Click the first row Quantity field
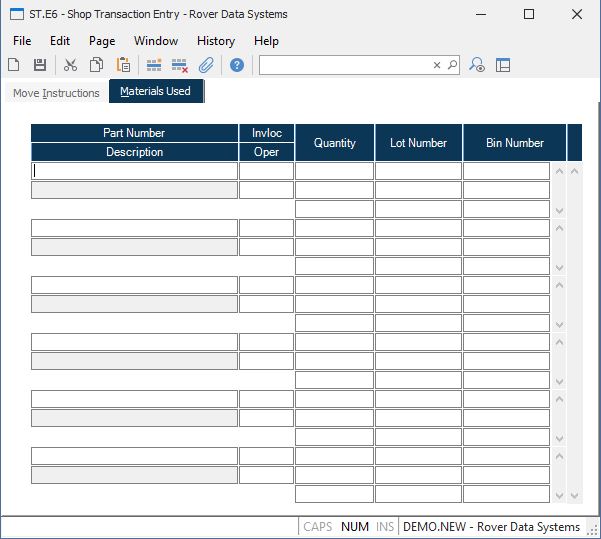This screenshot has width=601, height=539. point(334,171)
